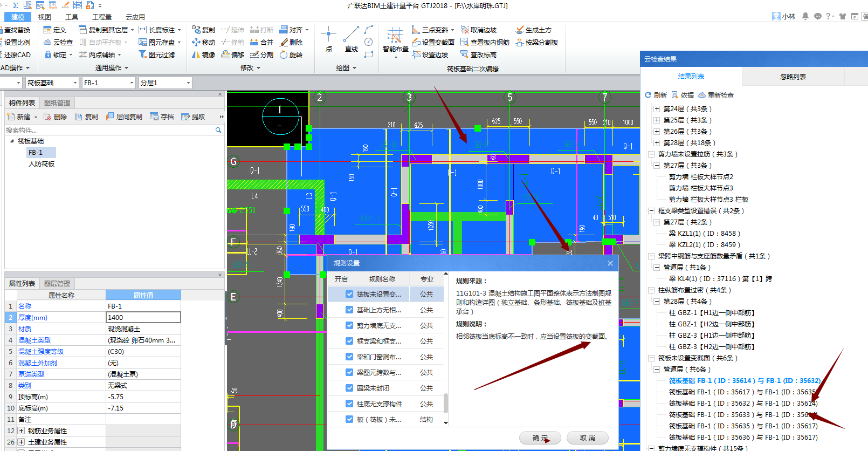Choose the 旋转 rotate tool
Viewport: 868px width, 451px height.
point(291,54)
